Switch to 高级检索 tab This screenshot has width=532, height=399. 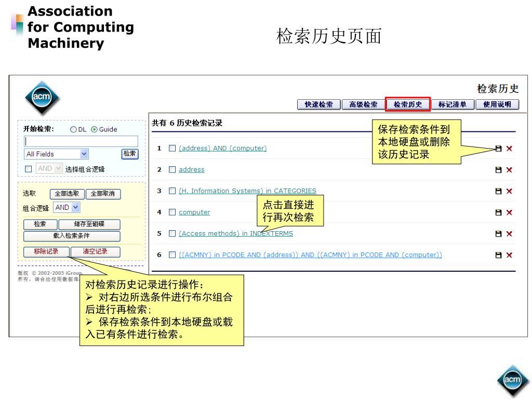pos(363,104)
